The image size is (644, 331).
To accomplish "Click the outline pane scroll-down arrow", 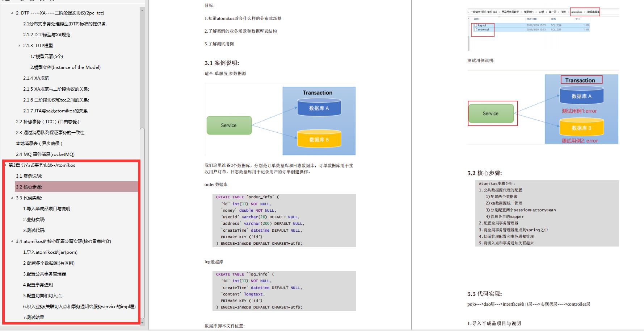I will (142, 323).
